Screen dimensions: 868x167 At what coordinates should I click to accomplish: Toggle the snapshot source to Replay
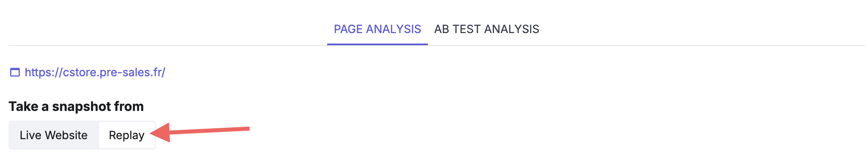tap(127, 135)
